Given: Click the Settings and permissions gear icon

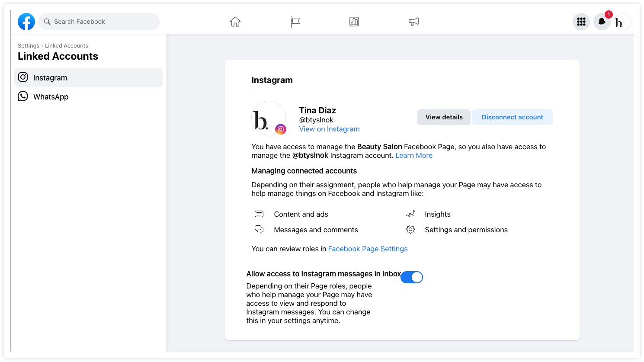Looking at the screenshot, I should [410, 229].
